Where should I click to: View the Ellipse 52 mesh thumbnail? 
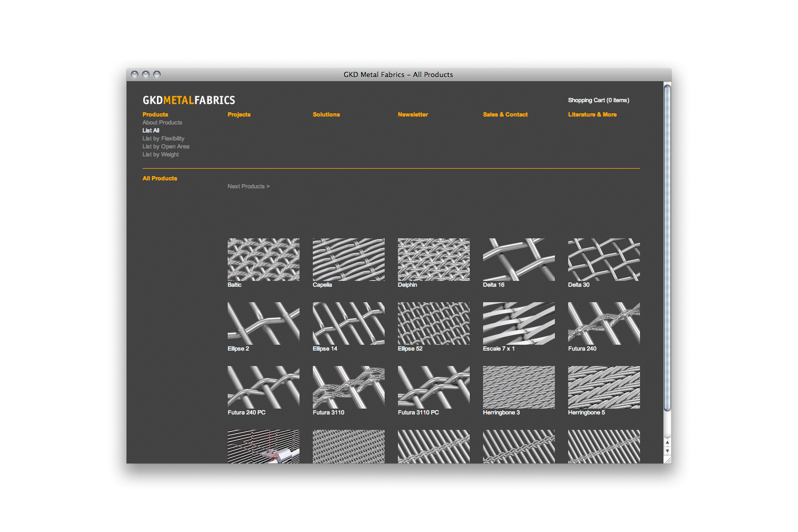434,323
